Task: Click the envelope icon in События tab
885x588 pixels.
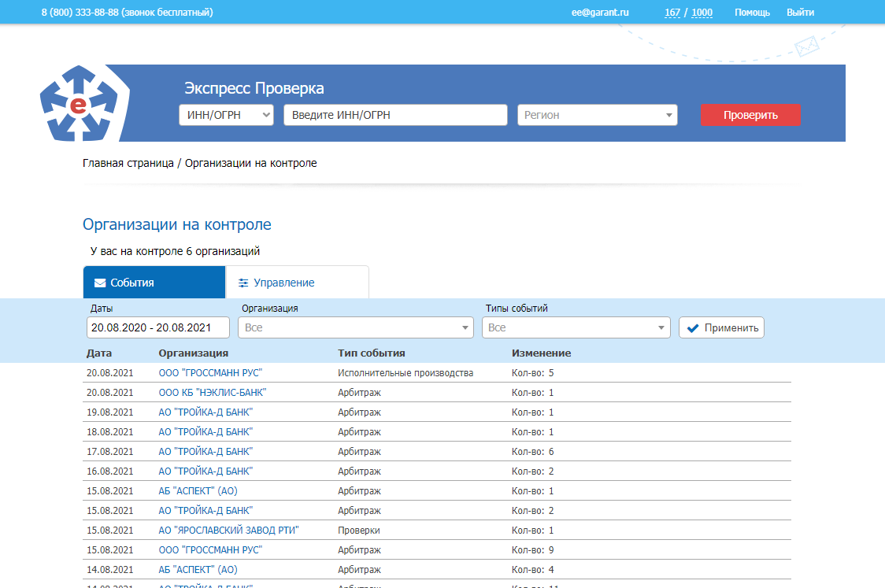Action: tap(100, 283)
